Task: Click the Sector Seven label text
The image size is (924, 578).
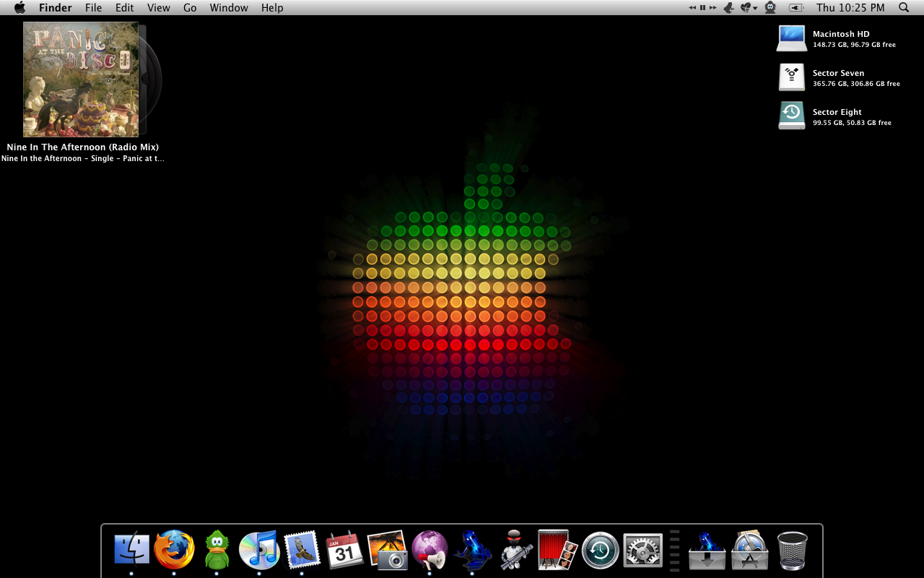Action: coord(838,73)
